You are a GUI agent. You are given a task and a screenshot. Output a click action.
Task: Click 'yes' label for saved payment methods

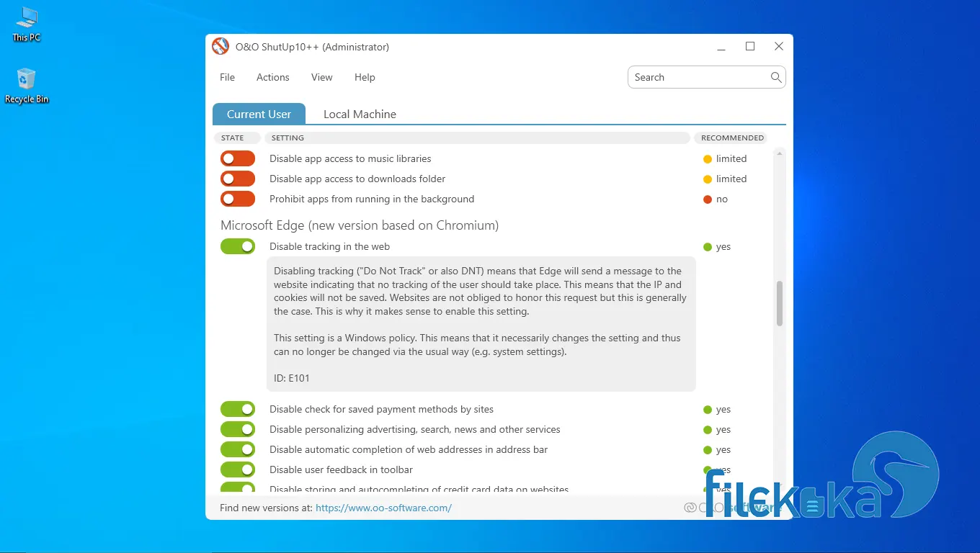tap(723, 409)
